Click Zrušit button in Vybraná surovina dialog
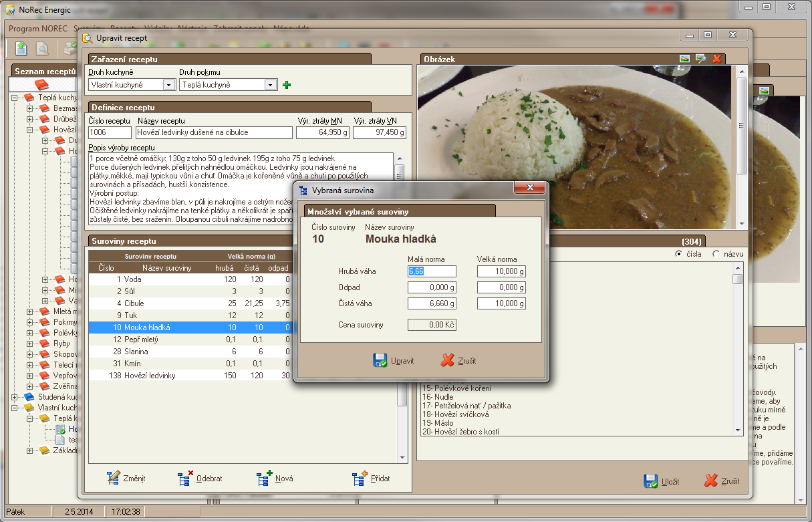The height and width of the screenshot is (522, 812). point(458,361)
